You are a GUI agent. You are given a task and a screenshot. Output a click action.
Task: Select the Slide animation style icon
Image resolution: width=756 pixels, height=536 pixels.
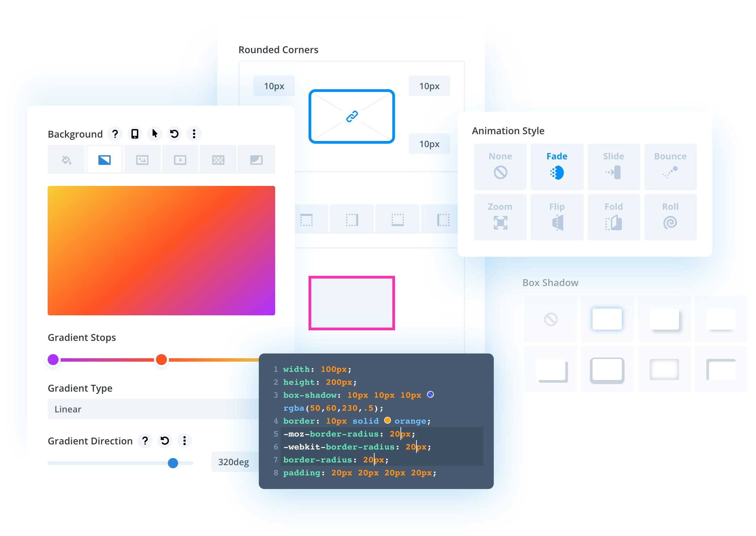613,171
